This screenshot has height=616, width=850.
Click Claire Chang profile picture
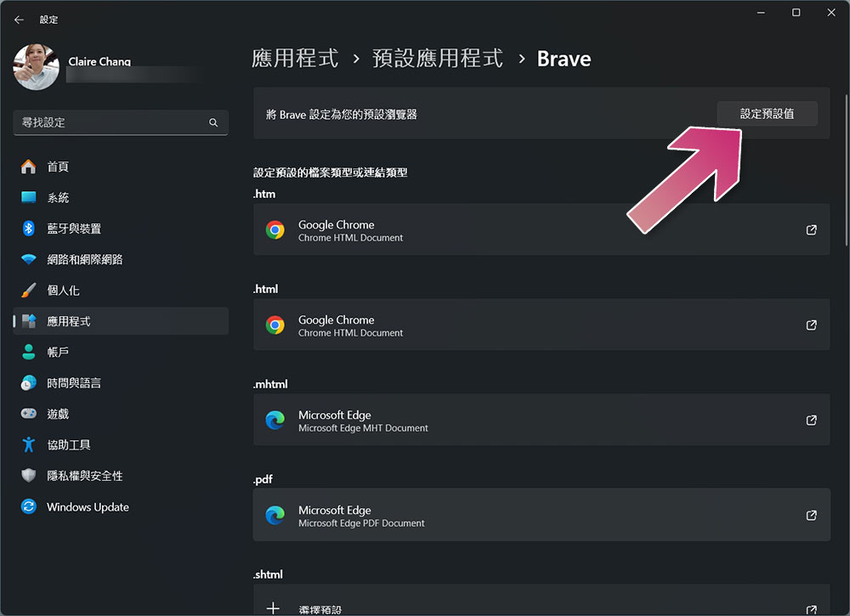click(37, 67)
